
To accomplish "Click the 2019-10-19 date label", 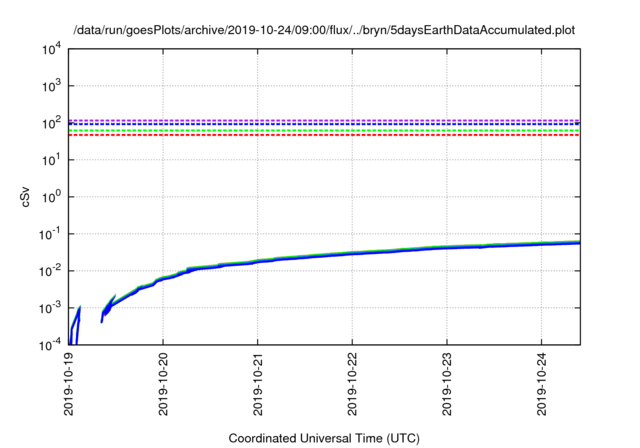I will [x=69, y=384].
